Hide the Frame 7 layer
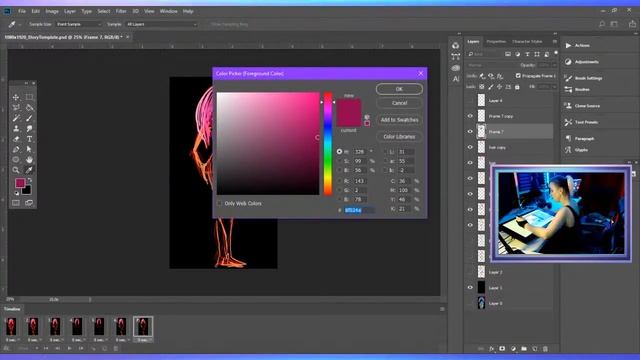The height and width of the screenshot is (360, 640). click(x=470, y=131)
